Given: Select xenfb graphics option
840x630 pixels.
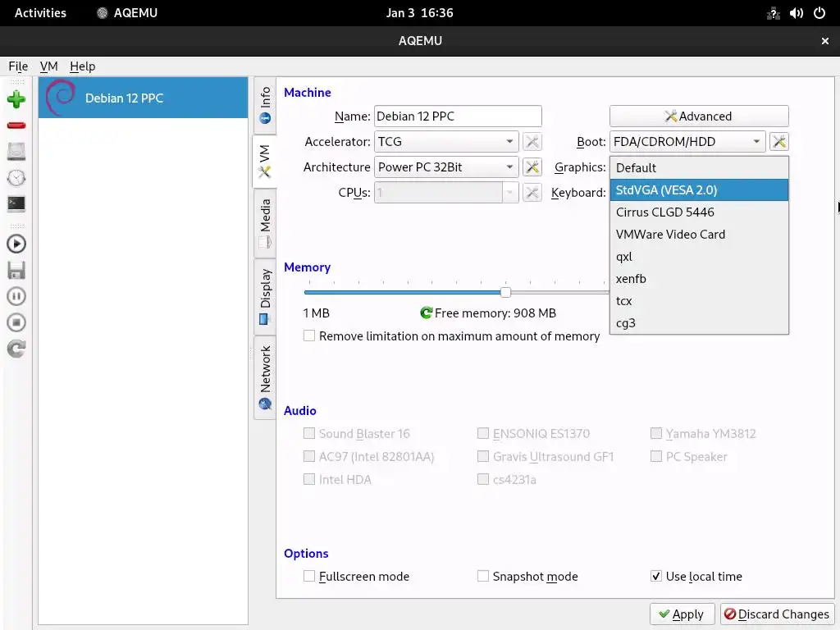Looking at the screenshot, I should click(x=699, y=279).
